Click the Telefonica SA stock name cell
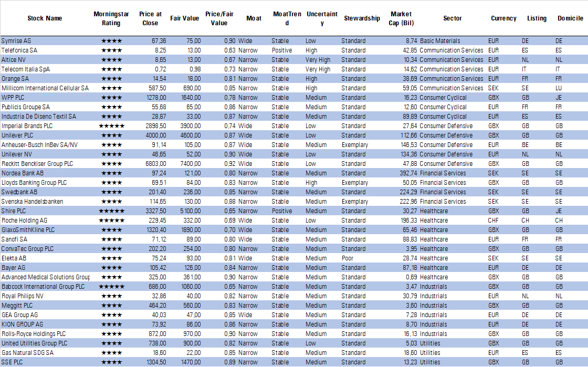This screenshot has height=367, width=588. coord(19,50)
